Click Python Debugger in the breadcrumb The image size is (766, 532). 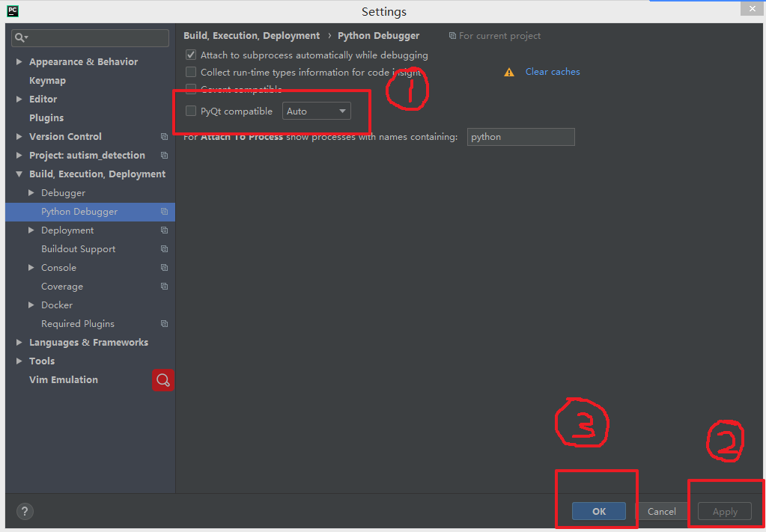click(x=379, y=35)
